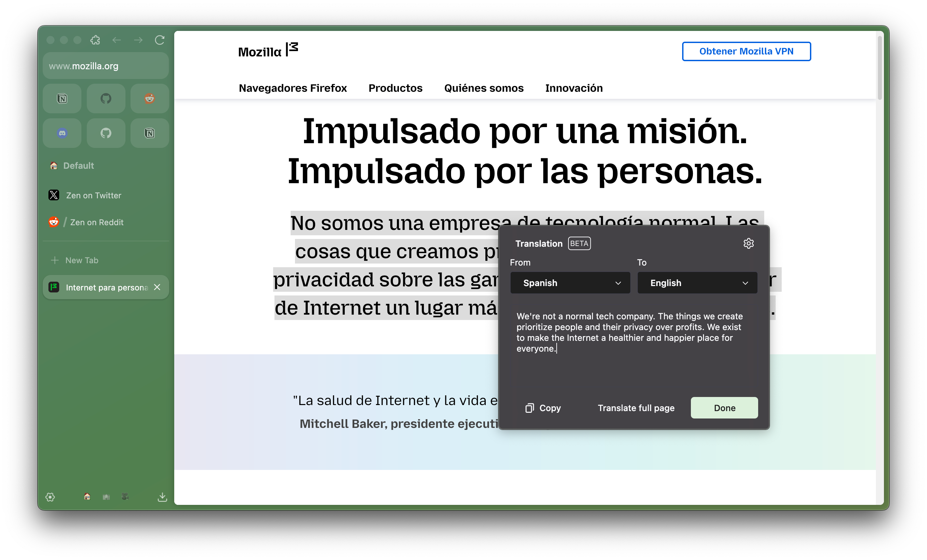Open the downloads arrow icon
Image resolution: width=927 pixels, height=560 pixels.
(x=162, y=497)
